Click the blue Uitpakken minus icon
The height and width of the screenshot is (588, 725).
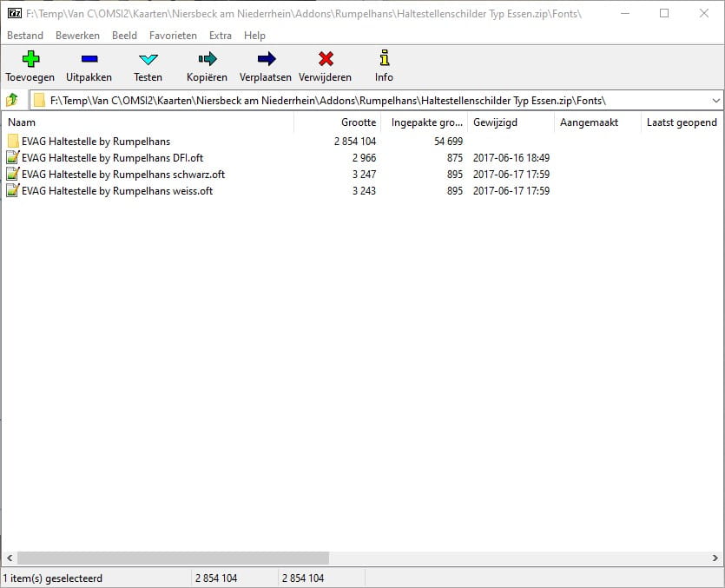89,59
